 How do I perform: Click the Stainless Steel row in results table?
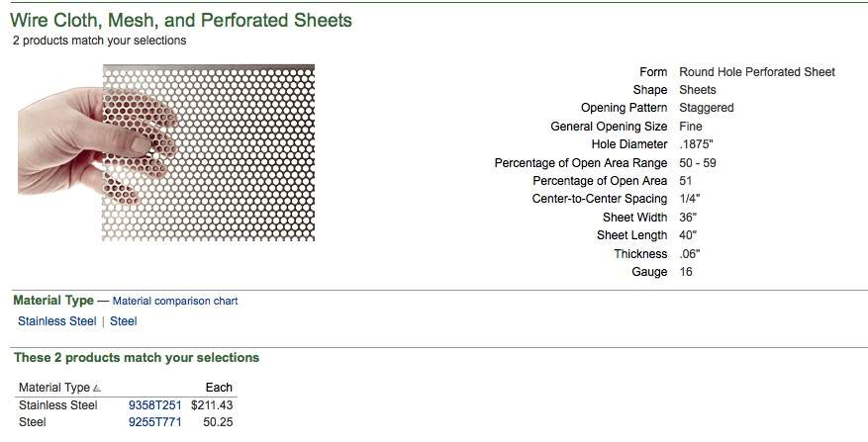[x=127, y=405]
